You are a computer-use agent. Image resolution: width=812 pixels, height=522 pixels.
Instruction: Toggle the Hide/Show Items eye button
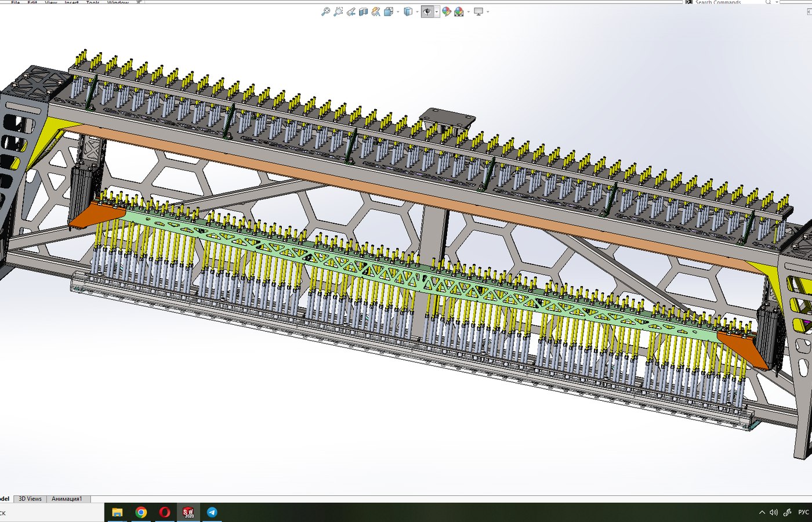tap(427, 12)
